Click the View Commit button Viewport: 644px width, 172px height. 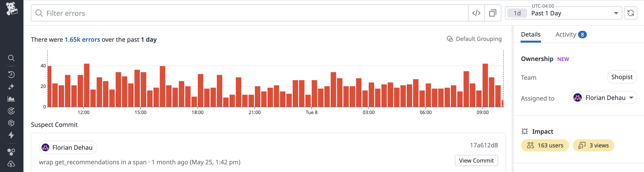pos(476,160)
